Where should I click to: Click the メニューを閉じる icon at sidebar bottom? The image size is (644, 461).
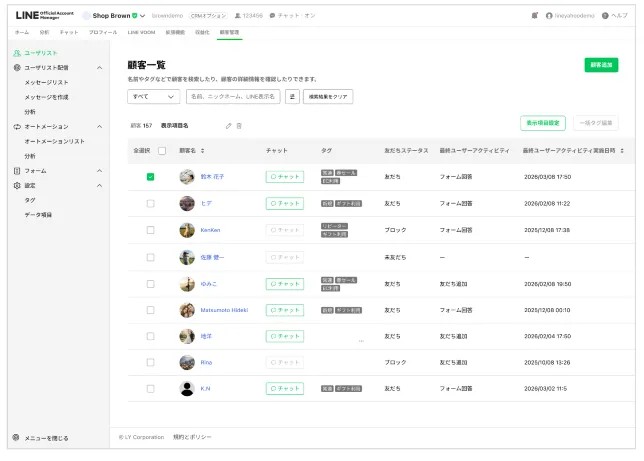pos(16,438)
